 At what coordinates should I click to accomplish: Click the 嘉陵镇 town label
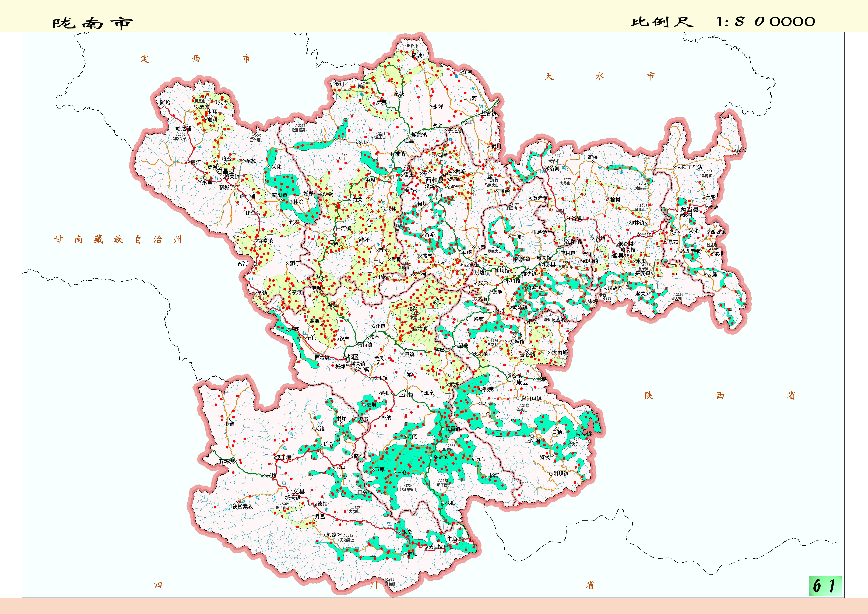tap(643, 273)
